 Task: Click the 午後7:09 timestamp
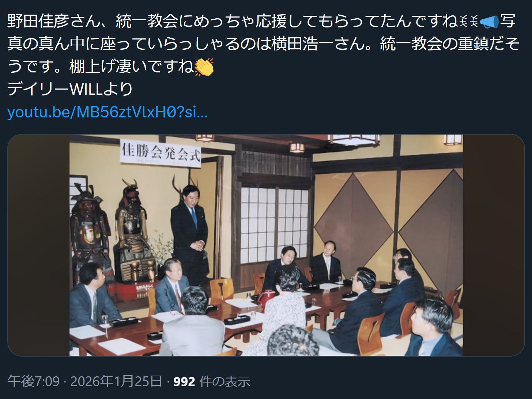(33, 381)
